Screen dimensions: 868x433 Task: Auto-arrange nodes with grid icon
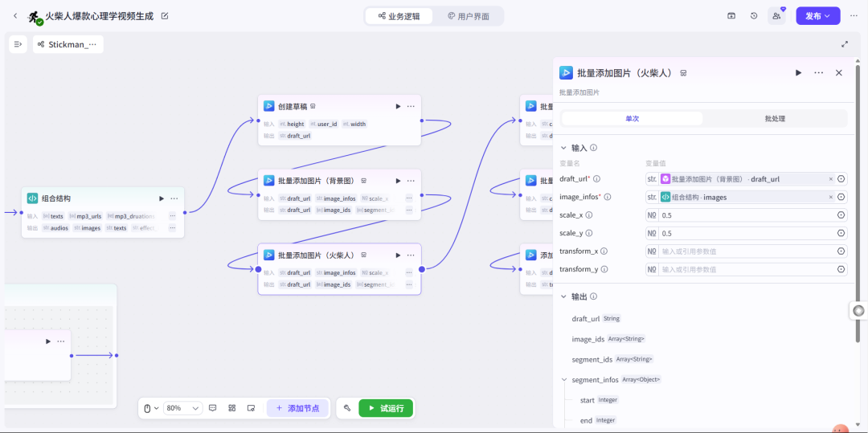click(232, 408)
